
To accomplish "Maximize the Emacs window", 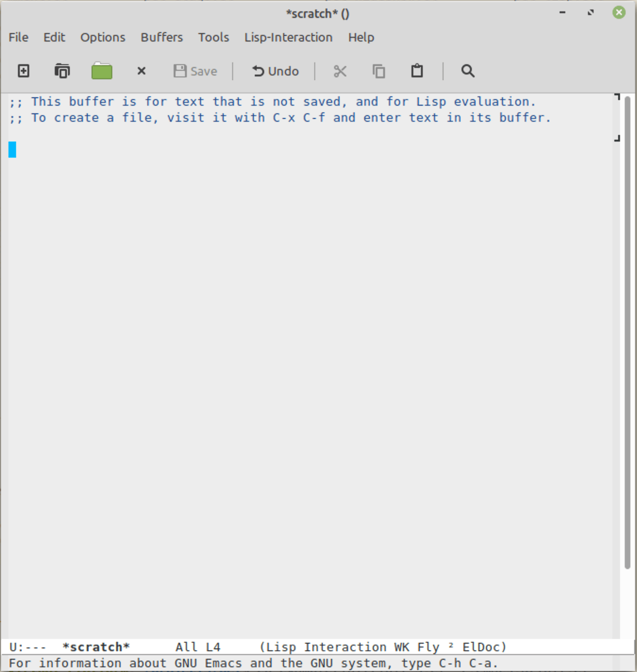I will coord(591,12).
